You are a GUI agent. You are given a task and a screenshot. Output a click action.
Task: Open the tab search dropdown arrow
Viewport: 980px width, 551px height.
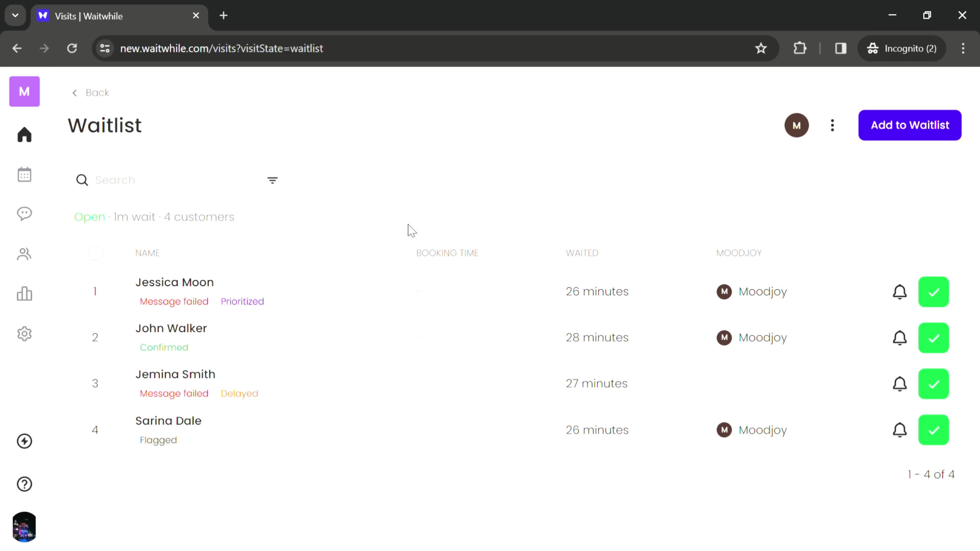pyautogui.click(x=15, y=16)
